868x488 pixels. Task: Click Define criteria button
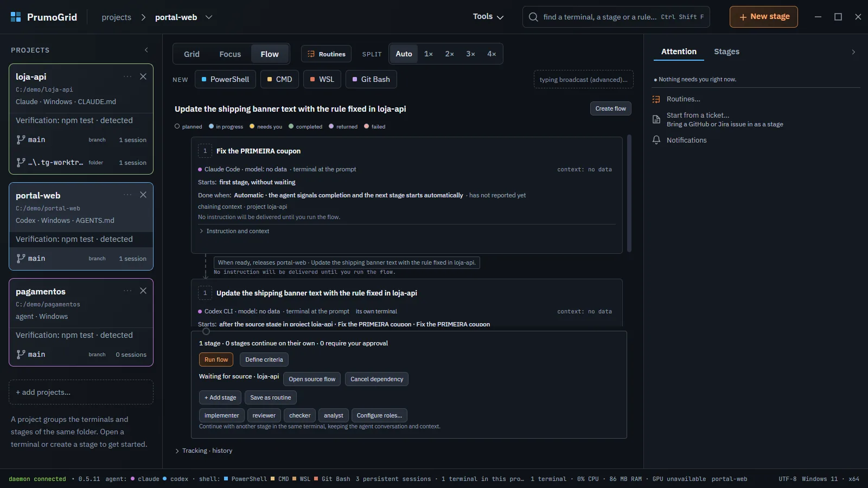click(264, 359)
